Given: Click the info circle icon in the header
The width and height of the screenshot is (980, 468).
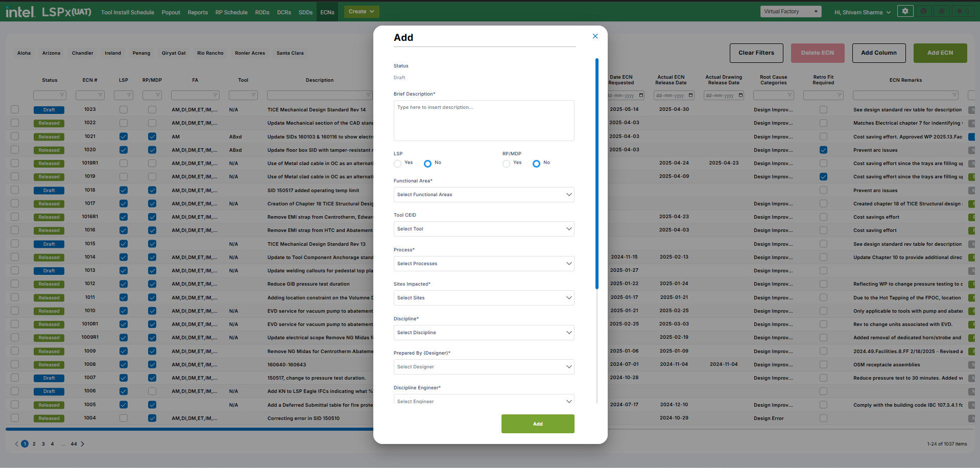Looking at the screenshot, I should click(x=923, y=11).
